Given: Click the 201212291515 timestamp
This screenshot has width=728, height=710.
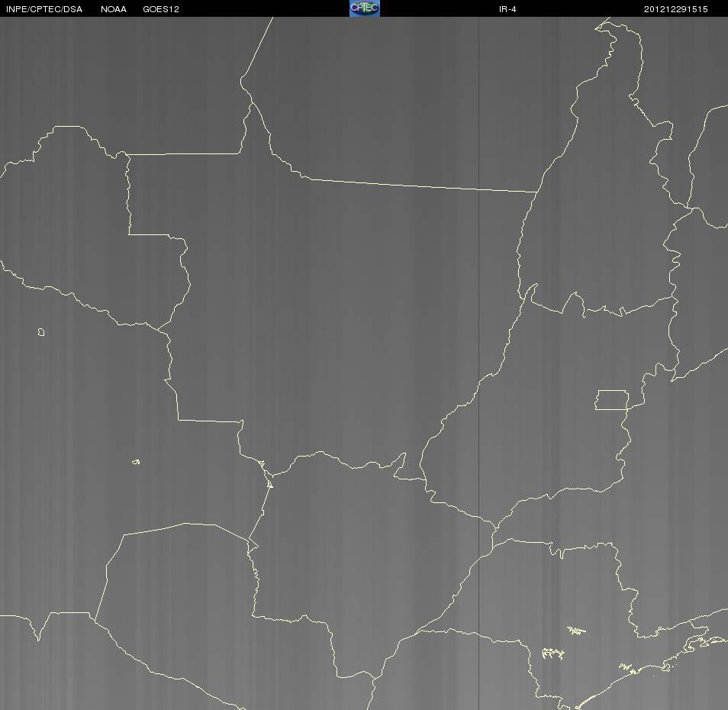Looking at the screenshot, I should click(675, 9).
